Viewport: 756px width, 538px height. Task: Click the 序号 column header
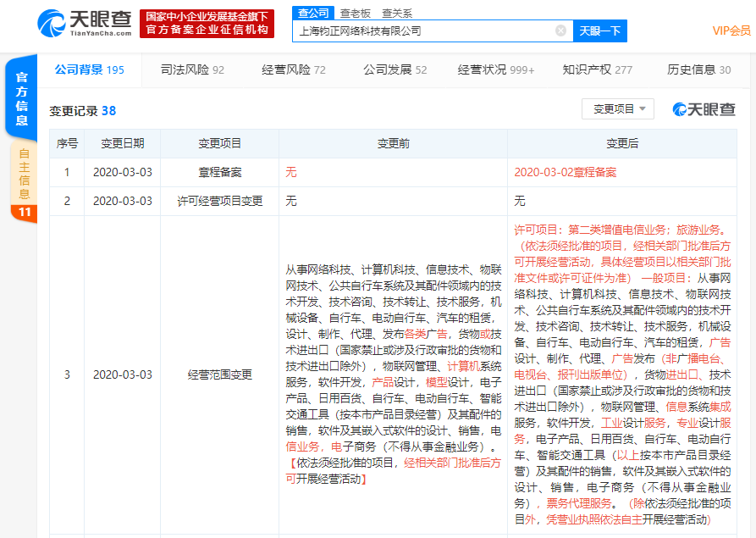(x=67, y=143)
